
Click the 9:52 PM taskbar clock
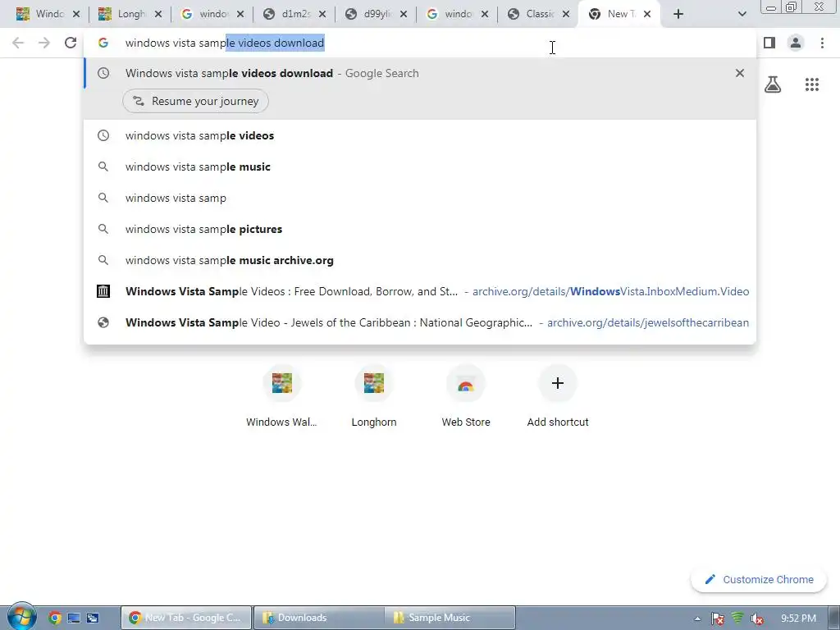point(798,619)
